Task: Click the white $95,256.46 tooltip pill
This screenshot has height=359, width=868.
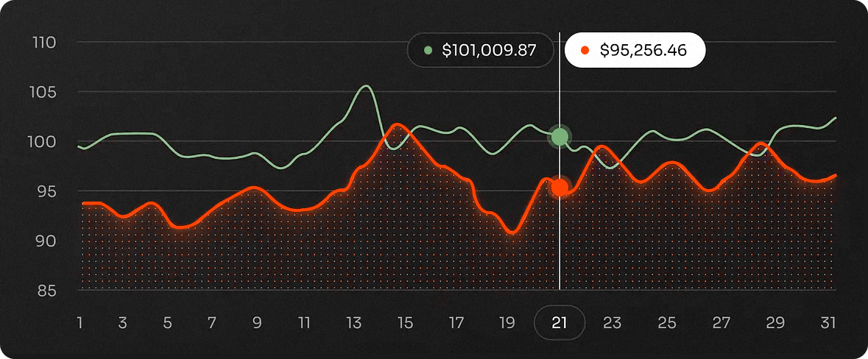Action: pyautogui.click(x=635, y=51)
